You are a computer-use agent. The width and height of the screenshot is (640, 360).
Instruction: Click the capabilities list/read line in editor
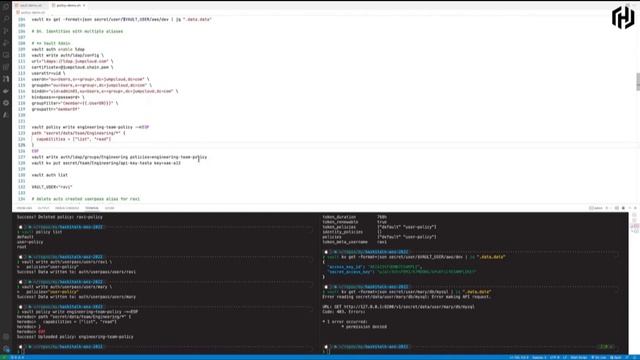pyautogui.click(x=73, y=139)
